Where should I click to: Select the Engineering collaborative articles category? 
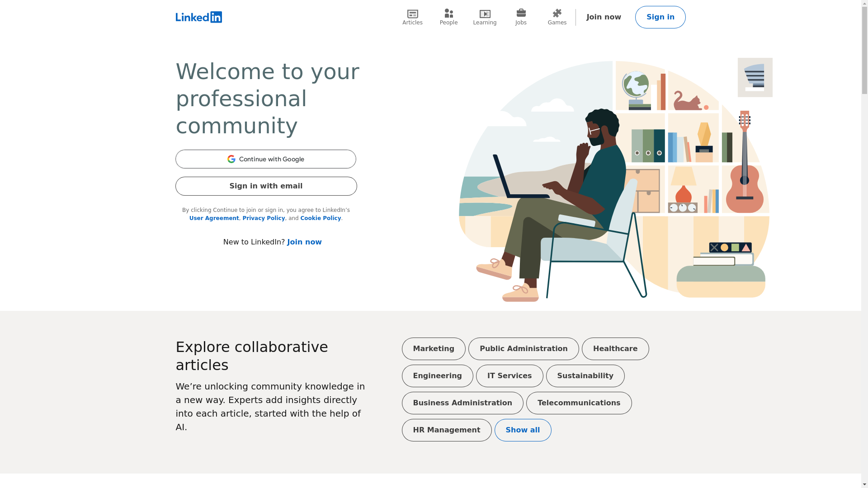(437, 376)
